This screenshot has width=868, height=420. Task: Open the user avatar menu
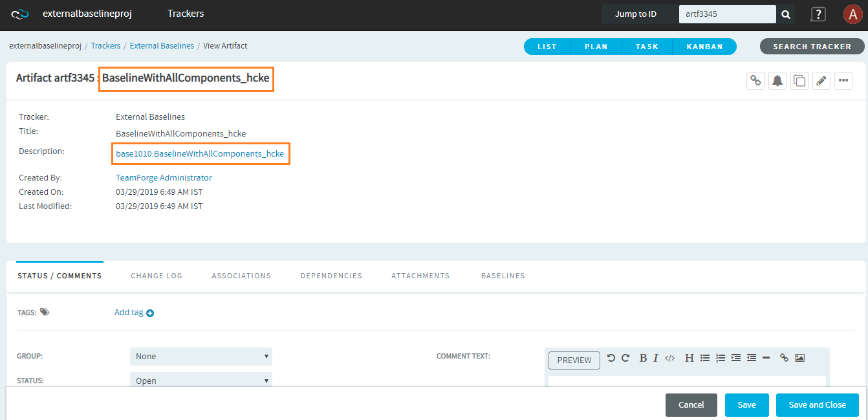pyautogui.click(x=852, y=14)
